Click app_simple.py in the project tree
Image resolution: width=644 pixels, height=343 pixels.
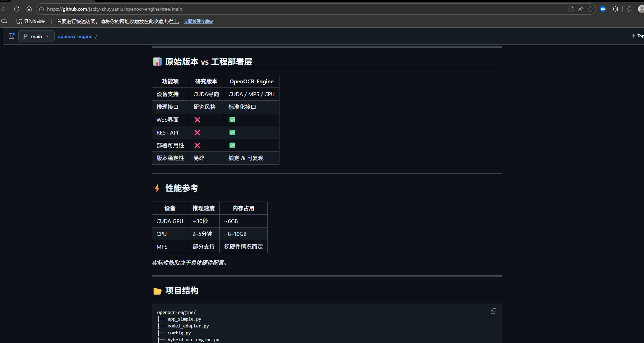pyautogui.click(x=184, y=319)
